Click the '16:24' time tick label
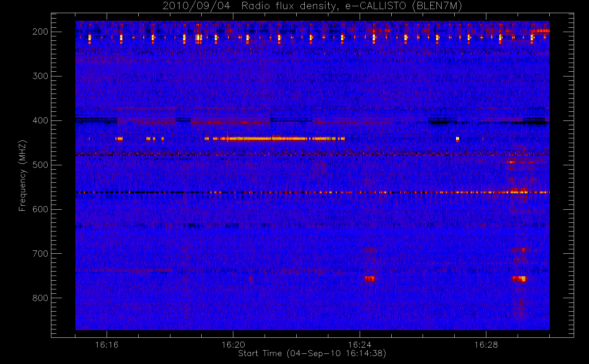Viewport: 589px width, 364px height. (x=359, y=344)
